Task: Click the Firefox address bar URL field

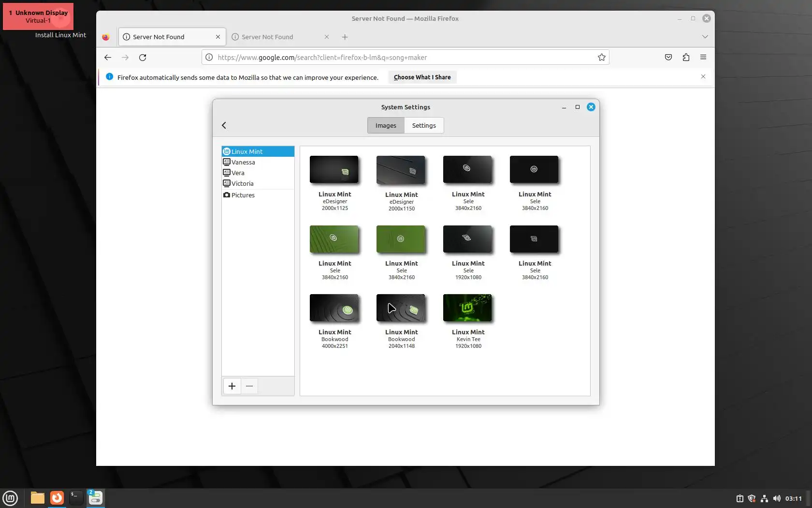Action: [405, 57]
